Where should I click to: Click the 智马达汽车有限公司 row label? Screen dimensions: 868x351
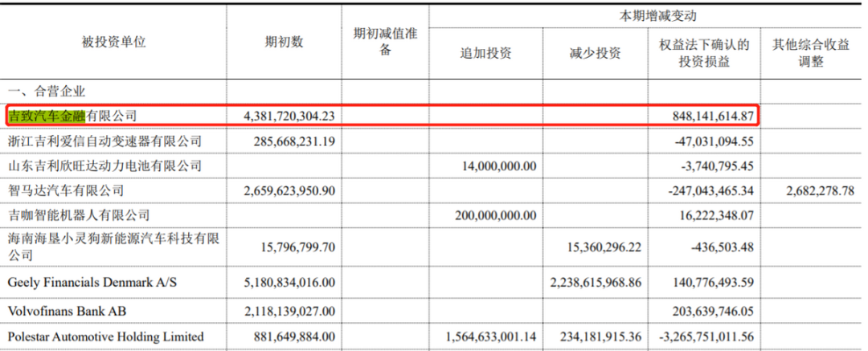tap(65, 190)
